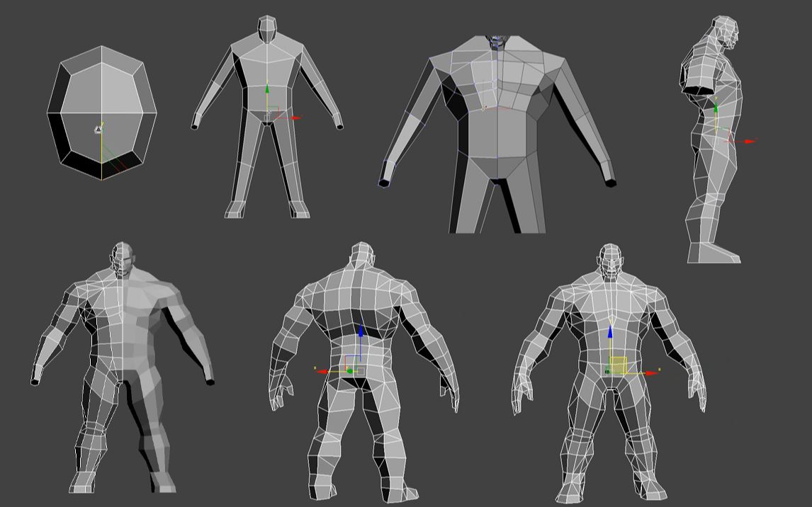The width and height of the screenshot is (812, 507).
Task: Click the red X-axis arrow beside the front-view figure
Action: coord(296,118)
